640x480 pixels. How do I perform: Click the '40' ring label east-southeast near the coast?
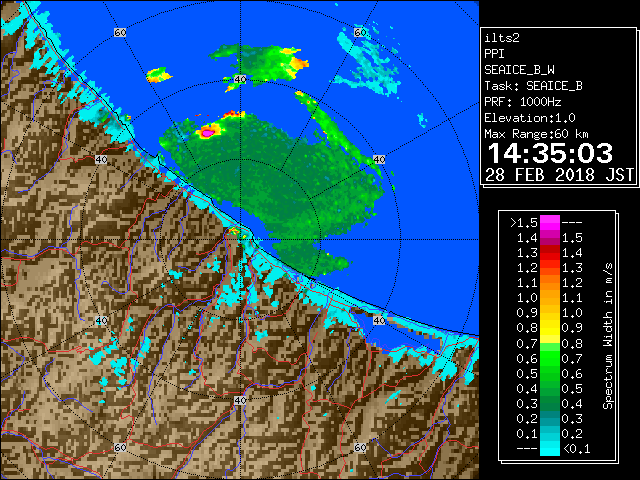click(379, 320)
